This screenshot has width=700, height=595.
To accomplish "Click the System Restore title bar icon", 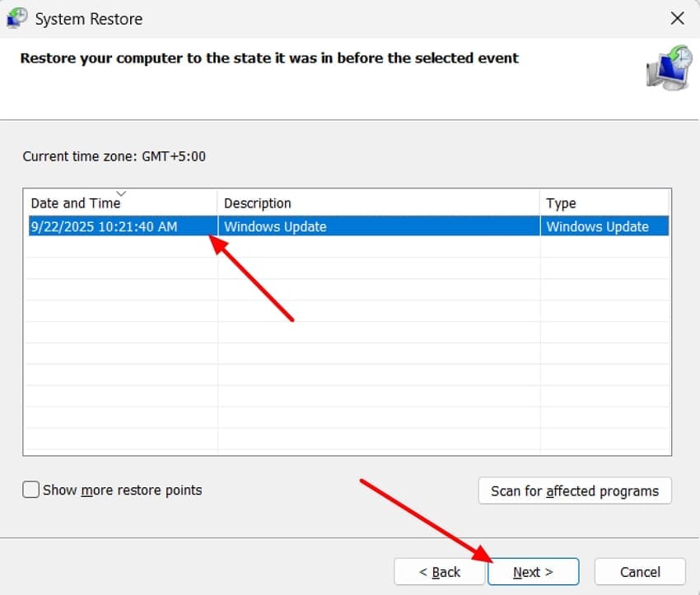I will (x=17, y=18).
